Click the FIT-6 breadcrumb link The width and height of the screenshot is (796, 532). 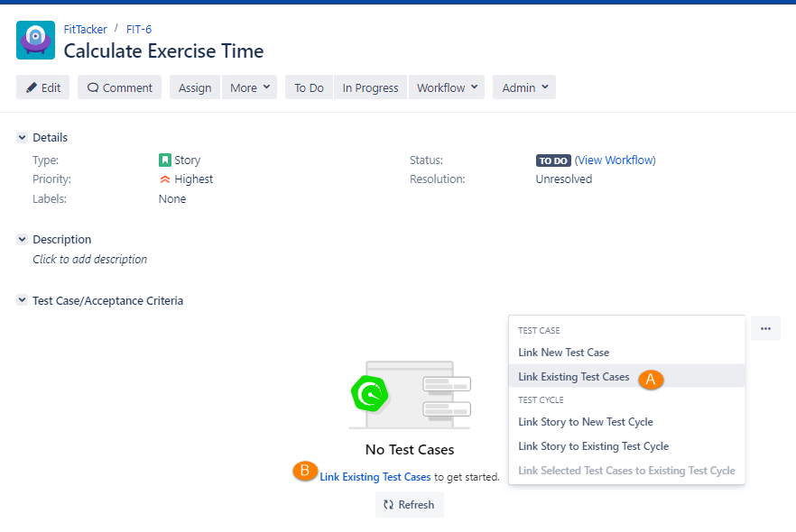(139, 30)
